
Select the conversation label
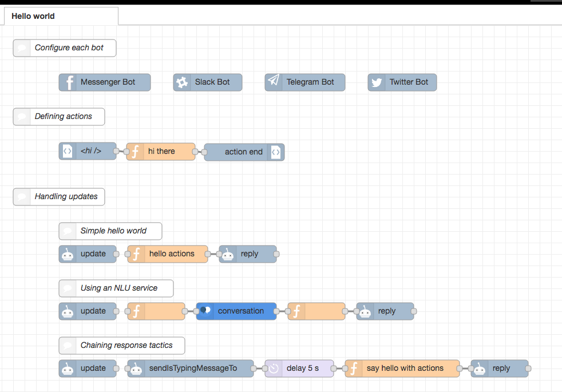[x=241, y=311]
